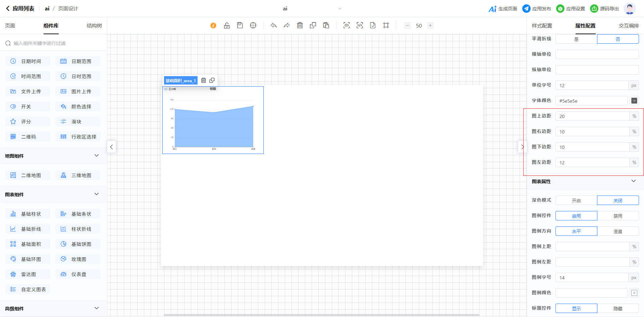Turn on 深色模式 with 开启
Viewport: 644px width, 317px height.
(576, 201)
